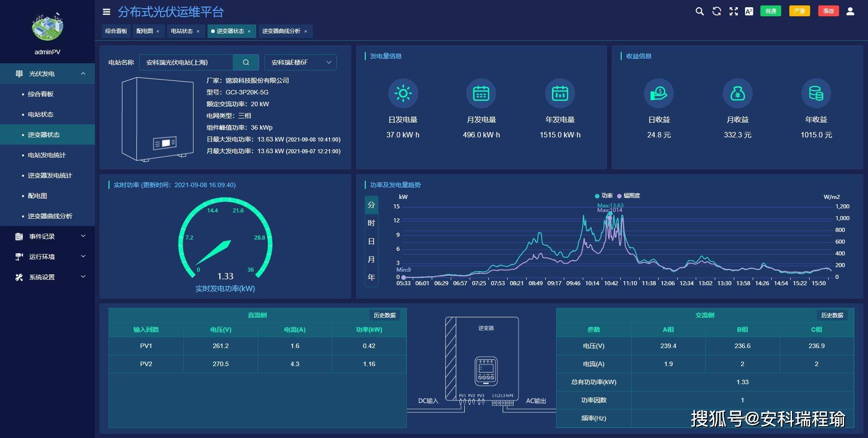Open the 安科瑞E楼6F inverter dropdown
Image resolution: width=868 pixels, height=438 pixels.
(x=301, y=62)
